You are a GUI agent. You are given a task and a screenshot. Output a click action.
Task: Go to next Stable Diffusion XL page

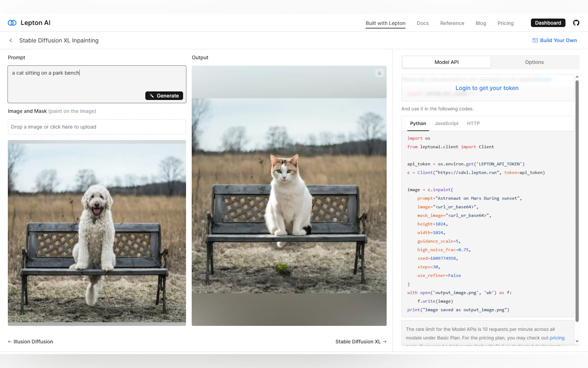point(361,342)
